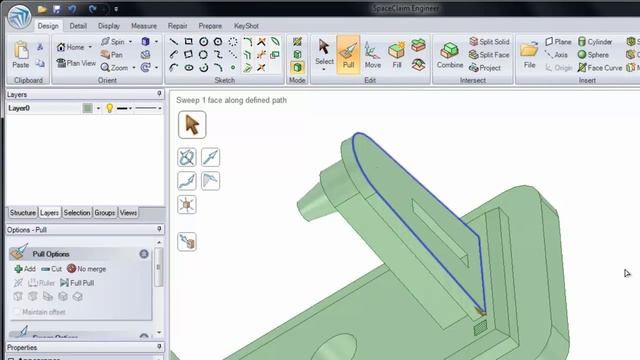This screenshot has height=360, width=640.
Task: Click the Options panel vertical scrollbar
Action: pos(159,268)
